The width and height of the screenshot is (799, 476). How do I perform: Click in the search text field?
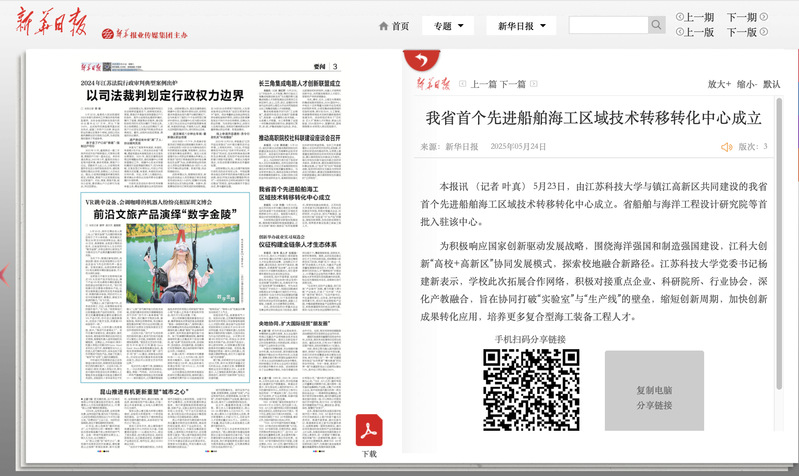coord(607,26)
